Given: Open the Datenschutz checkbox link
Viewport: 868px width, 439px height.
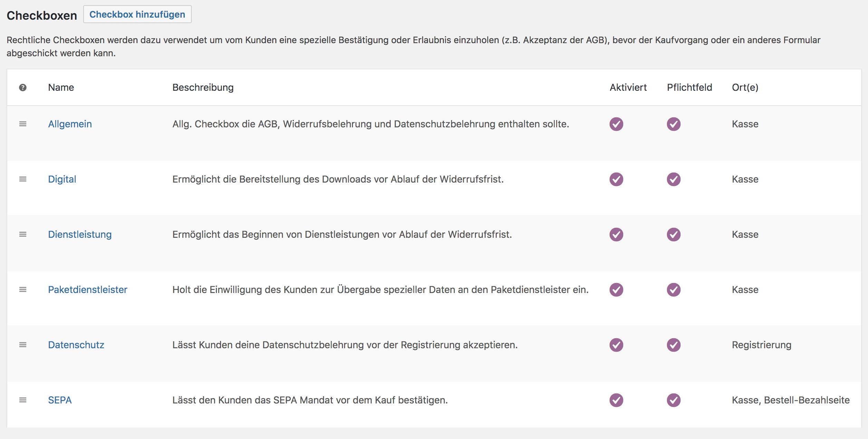Looking at the screenshot, I should 76,345.
